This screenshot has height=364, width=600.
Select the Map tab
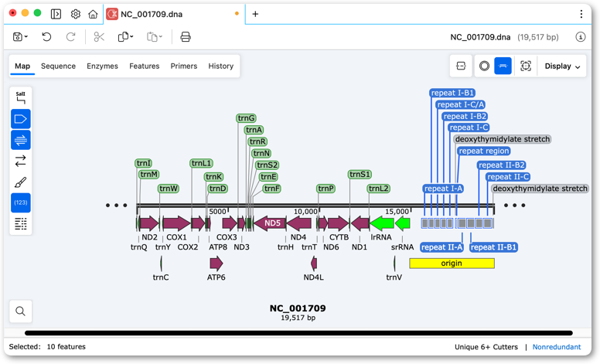[x=22, y=66]
